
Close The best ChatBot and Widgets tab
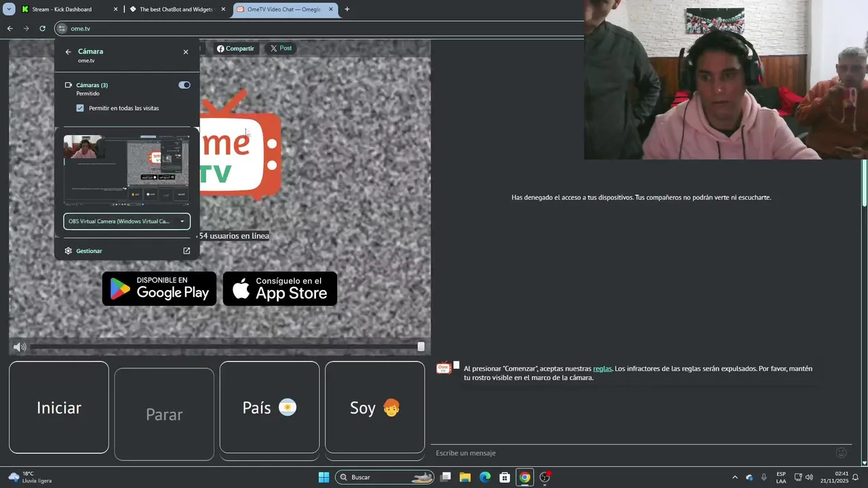[x=223, y=9]
